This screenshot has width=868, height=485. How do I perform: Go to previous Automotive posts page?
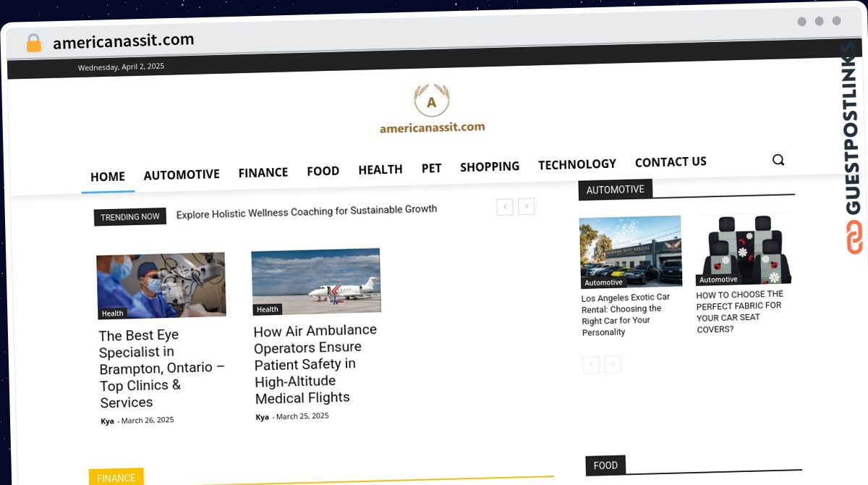(591, 364)
